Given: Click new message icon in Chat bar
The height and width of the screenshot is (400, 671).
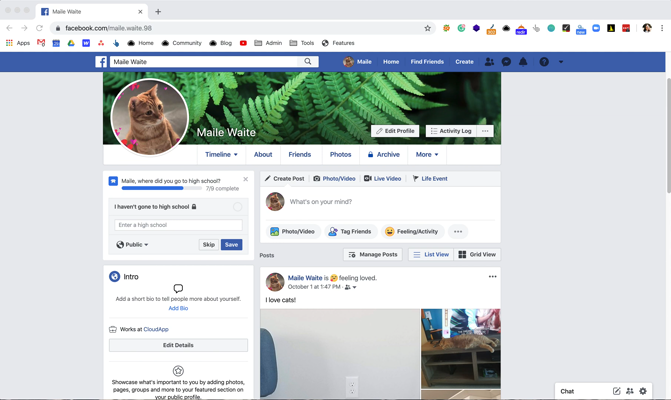Looking at the screenshot, I should click(616, 391).
